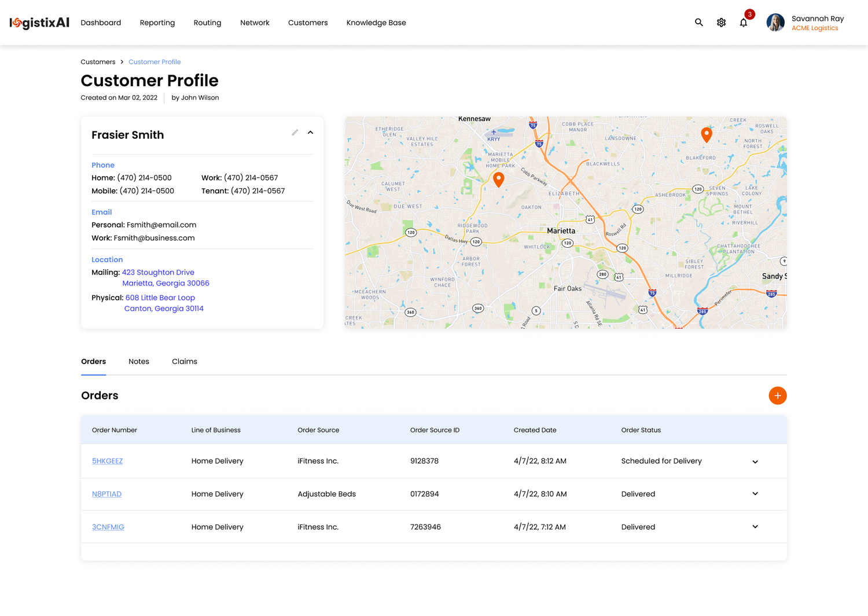Go to Customers in the breadcrumb
Viewport: 868px width, 616px height.
pyautogui.click(x=98, y=62)
